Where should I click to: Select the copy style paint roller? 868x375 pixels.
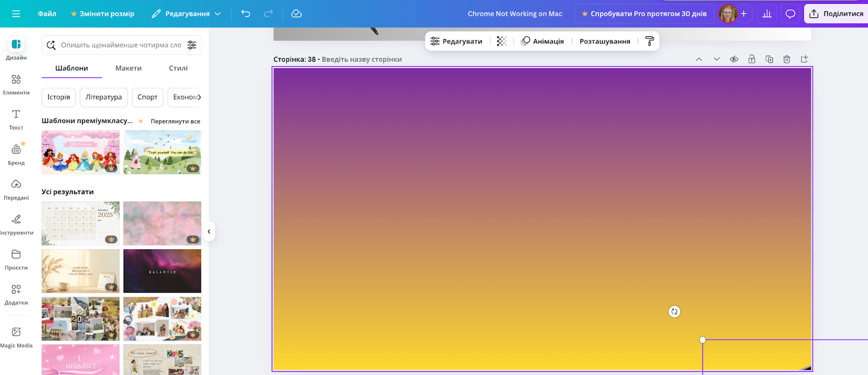(x=649, y=41)
